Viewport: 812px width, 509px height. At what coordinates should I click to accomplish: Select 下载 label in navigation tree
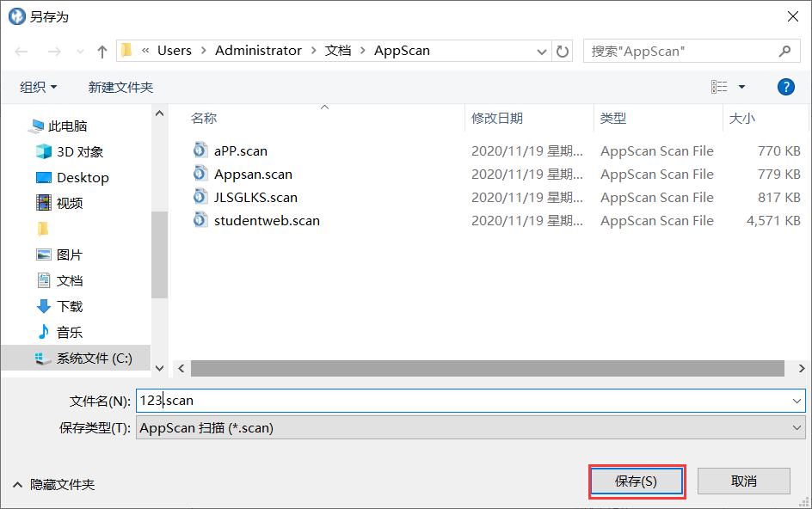click(70, 306)
